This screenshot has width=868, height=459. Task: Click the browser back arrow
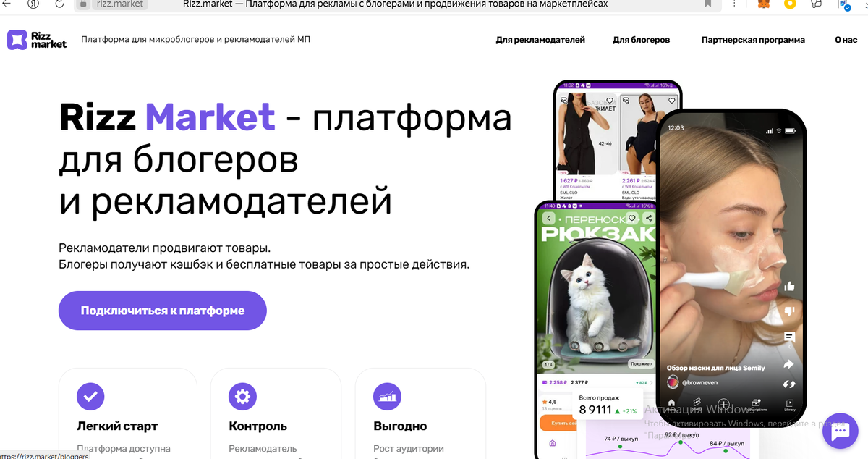[7, 4]
